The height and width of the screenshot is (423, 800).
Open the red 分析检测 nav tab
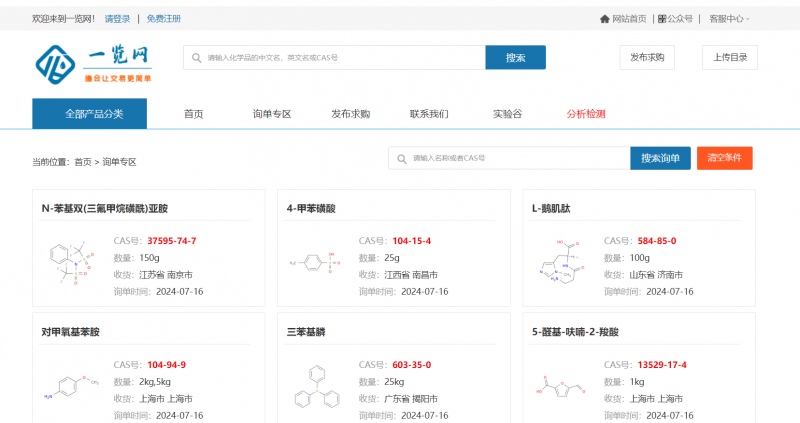coord(586,114)
